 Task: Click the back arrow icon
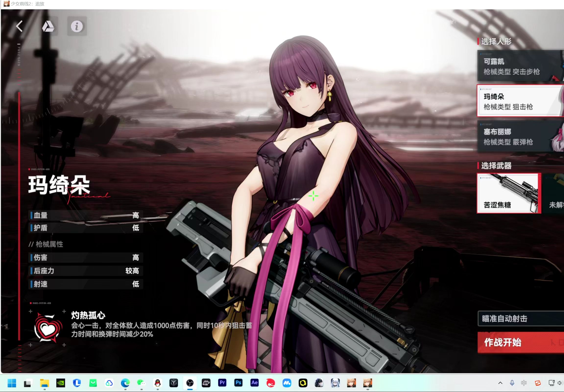click(19, 26)
